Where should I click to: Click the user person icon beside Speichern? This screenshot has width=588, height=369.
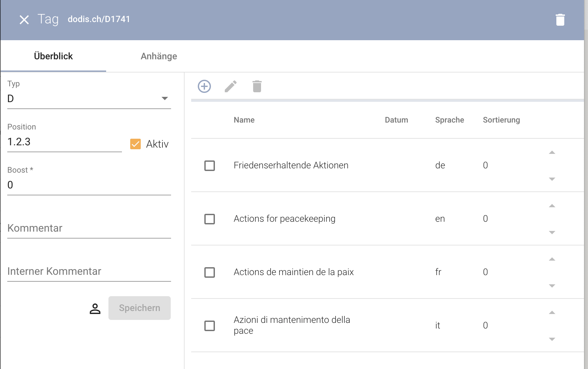point(95,308)
